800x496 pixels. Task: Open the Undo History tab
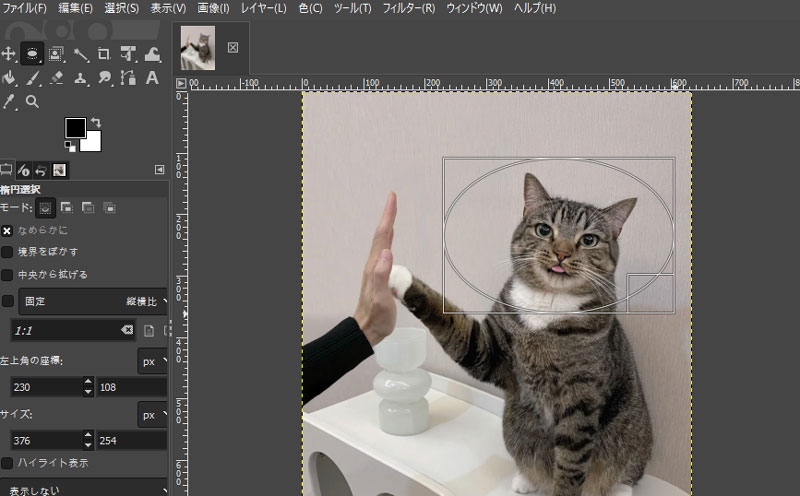tap(41, 169)
